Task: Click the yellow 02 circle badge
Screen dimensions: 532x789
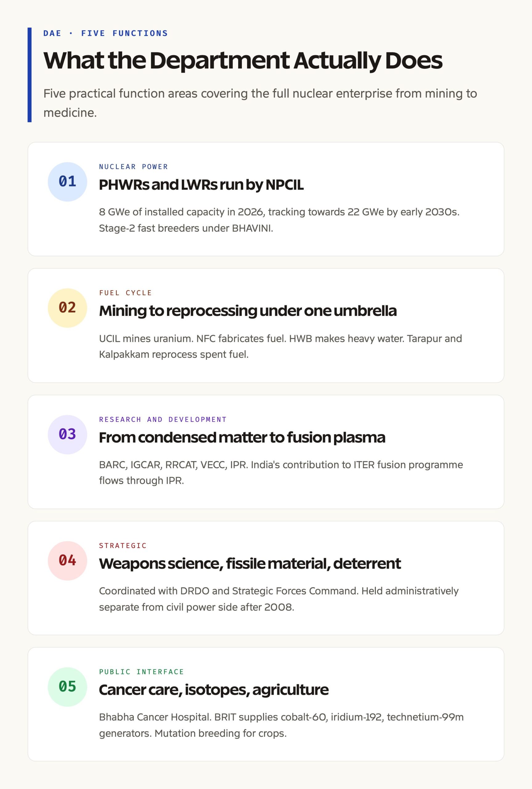Action: [x=67, y=308]
